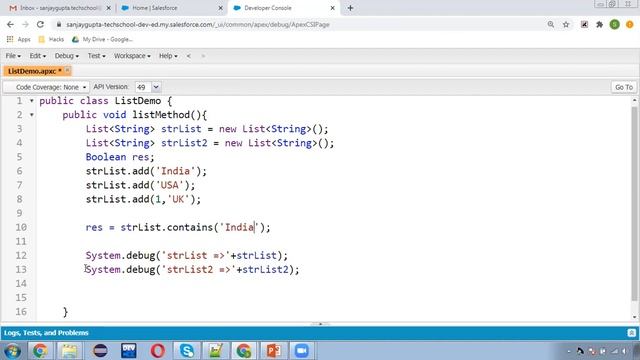Open the notepad-style app taskbar icon
Screen dimensions: 640x360
[x=216, y=351]
